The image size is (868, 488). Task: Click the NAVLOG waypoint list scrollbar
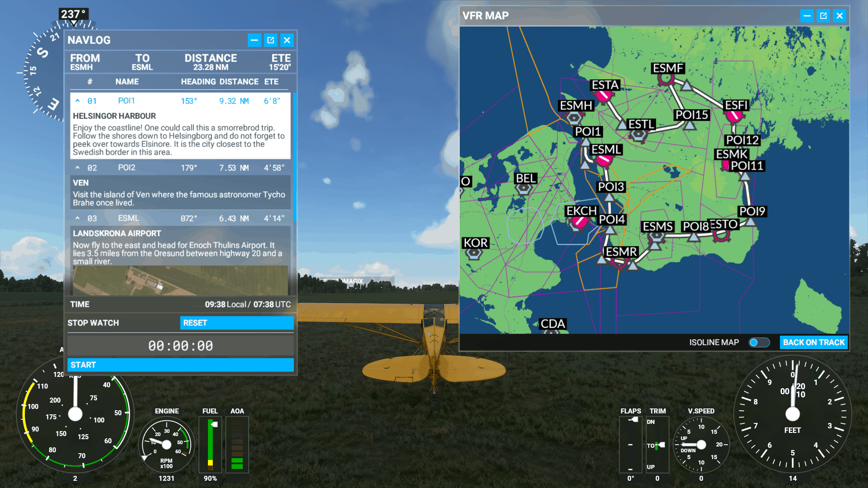tap(295, 156)
